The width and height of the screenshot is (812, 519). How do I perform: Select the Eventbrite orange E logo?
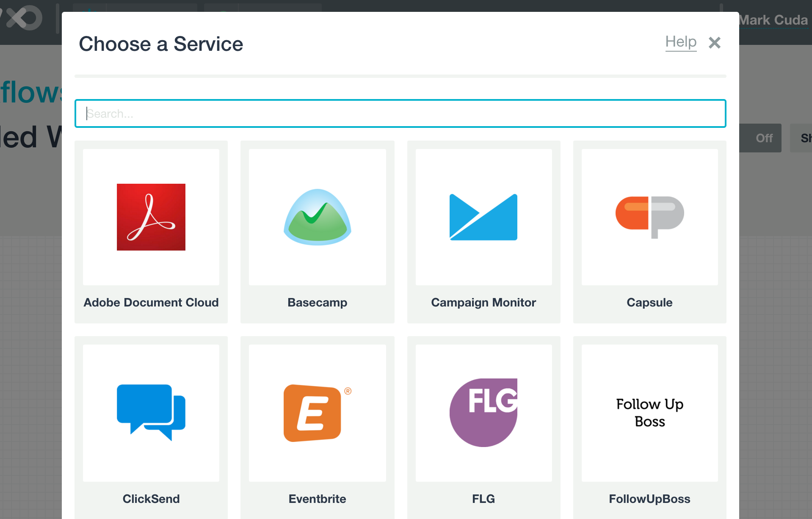(318, 413)
